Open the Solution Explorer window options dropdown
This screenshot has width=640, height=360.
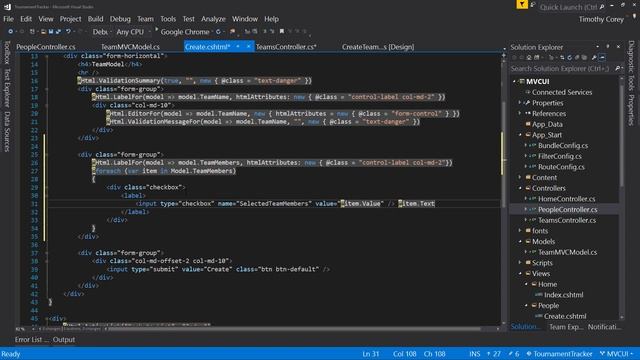click(597, 47)
